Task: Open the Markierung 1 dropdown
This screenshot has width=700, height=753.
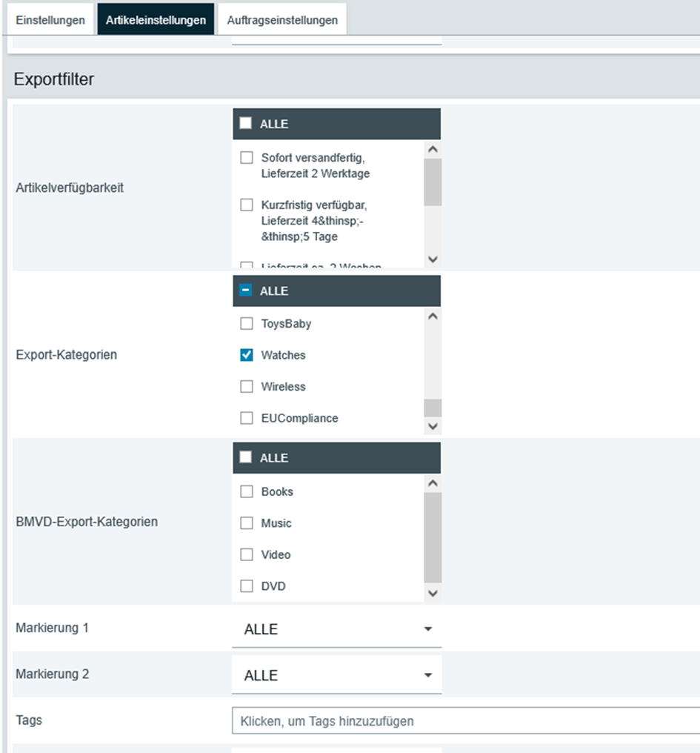Action: pos(336,629)
